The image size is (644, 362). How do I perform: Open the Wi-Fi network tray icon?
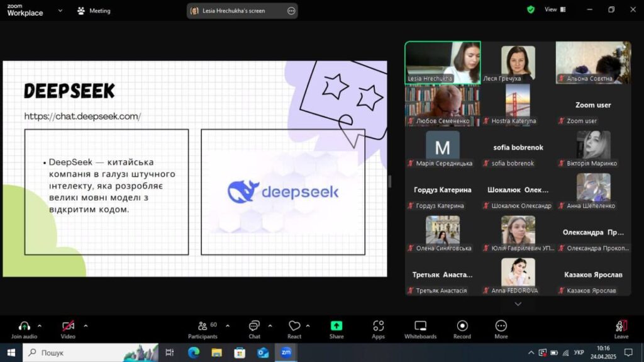coord(565,353)
